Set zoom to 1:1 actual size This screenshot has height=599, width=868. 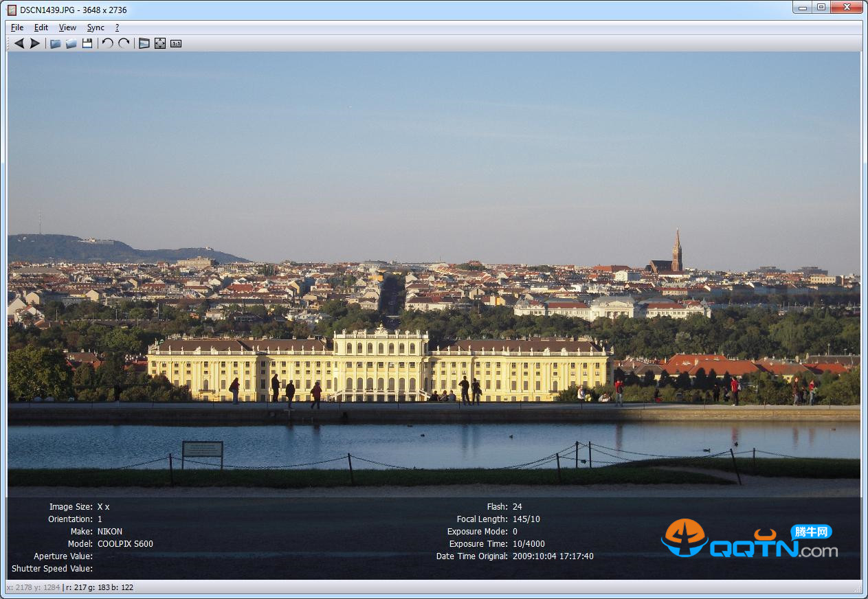[x=176, y=43]
